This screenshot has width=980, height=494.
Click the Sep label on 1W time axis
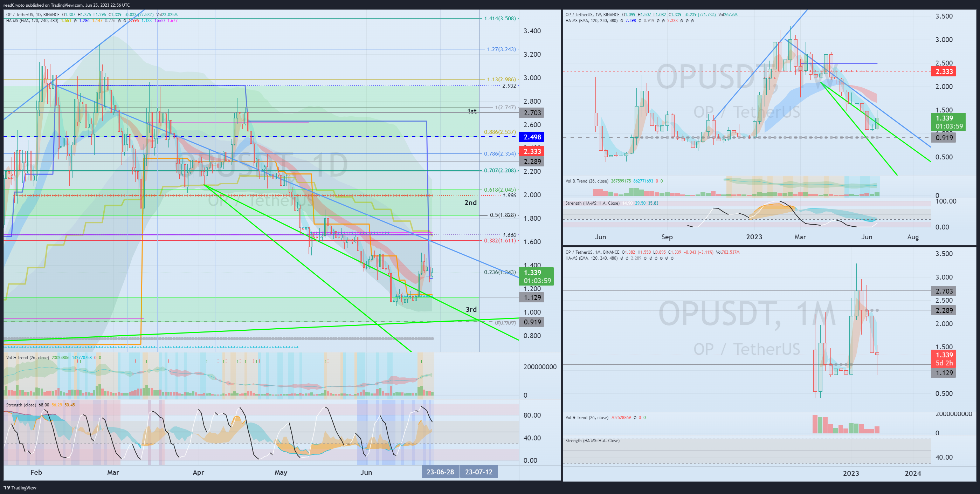[x=667, y=237]
